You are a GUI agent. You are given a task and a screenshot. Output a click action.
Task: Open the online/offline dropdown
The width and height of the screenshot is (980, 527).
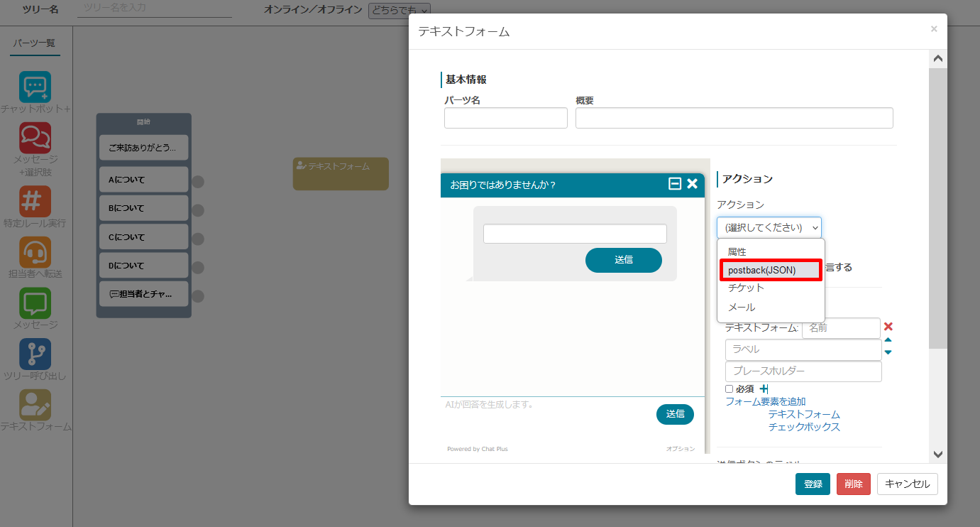pyautogui.click(x=399, y=10)
